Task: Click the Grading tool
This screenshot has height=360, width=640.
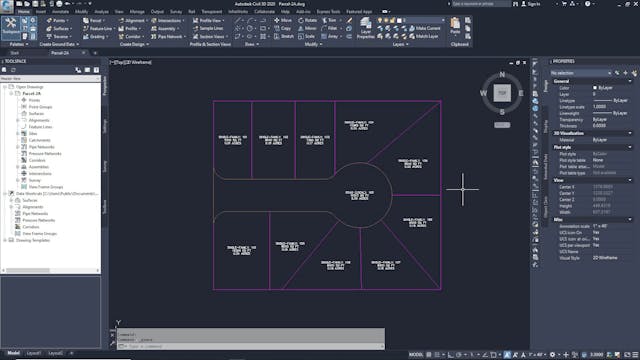Action: 95,37
